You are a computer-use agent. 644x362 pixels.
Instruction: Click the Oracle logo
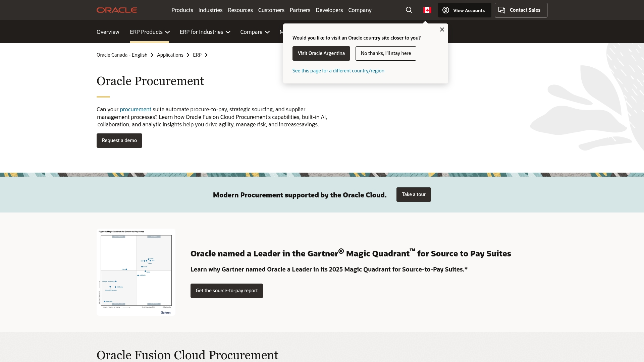[117, 10]
